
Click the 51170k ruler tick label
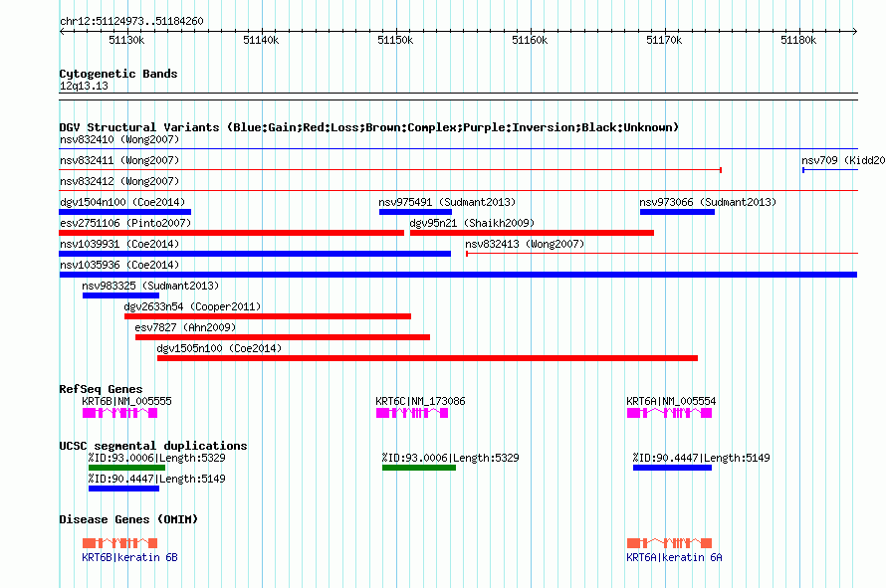[x=664, y=40]
